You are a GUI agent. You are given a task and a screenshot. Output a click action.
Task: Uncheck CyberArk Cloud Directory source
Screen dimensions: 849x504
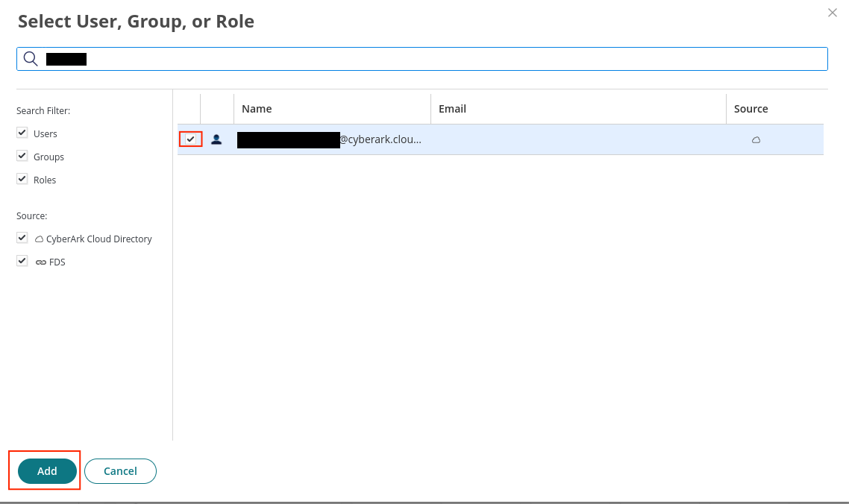pos(22,238)
